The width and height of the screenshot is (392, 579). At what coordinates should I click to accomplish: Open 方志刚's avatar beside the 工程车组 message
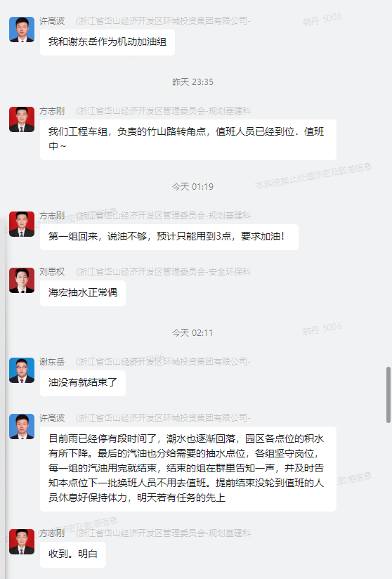coord(22,119)
